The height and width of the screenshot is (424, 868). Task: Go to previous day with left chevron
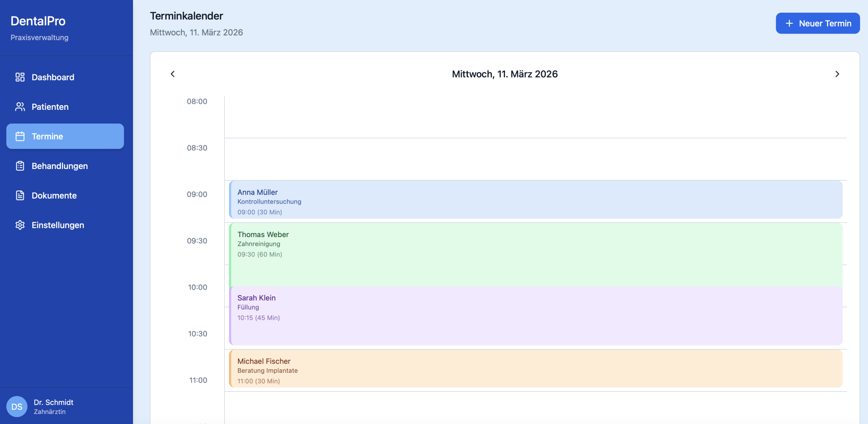tap(173, 74)
